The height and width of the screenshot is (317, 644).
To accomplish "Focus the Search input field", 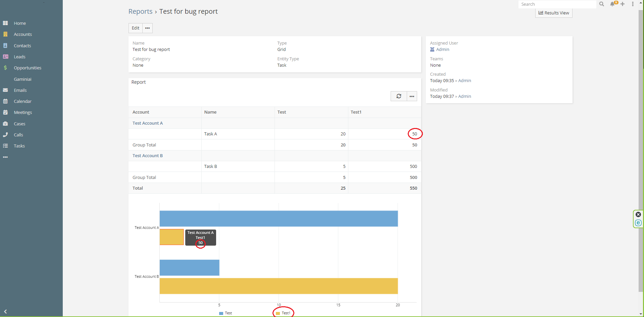I will tap(557, 4).
